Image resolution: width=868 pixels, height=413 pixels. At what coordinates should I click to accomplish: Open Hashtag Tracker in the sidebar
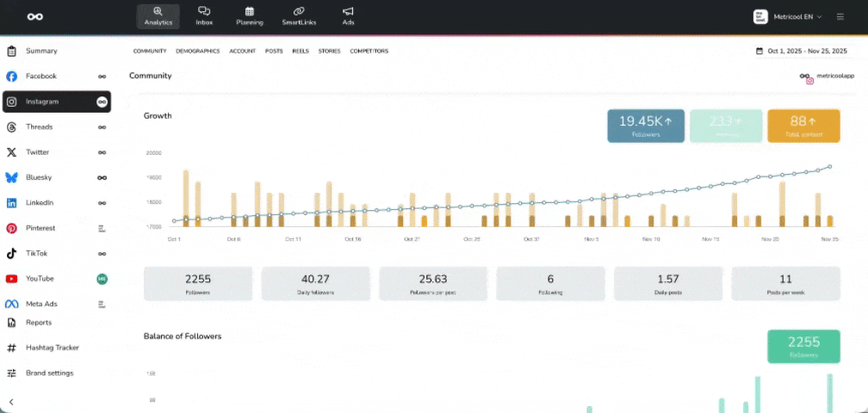click(52, 348)
